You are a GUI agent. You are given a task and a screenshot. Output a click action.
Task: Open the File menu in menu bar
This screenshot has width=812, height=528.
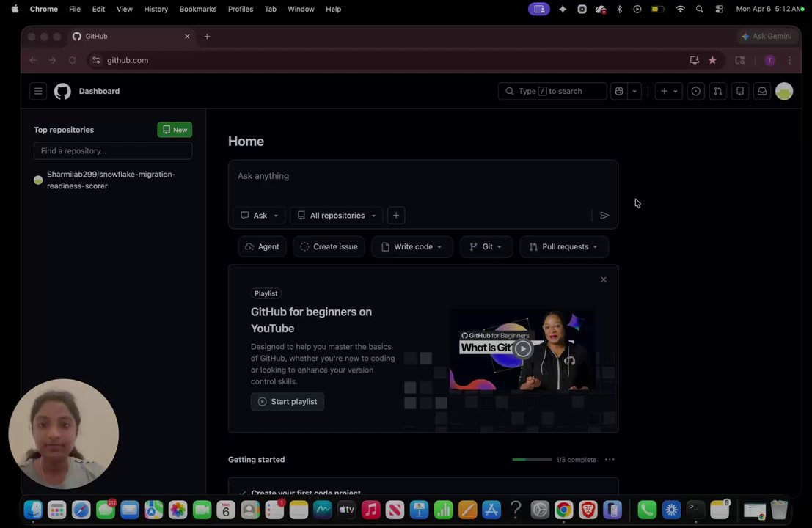(75, 9)
